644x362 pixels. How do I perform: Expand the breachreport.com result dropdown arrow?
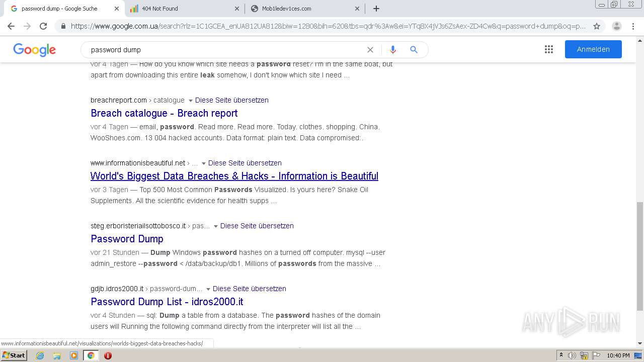pyautogui.click(x=190, y=101)
